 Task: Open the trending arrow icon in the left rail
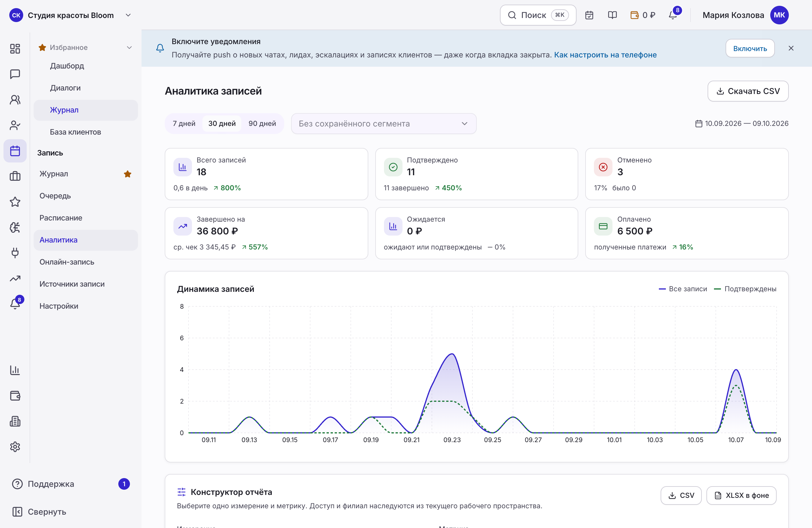click(x=15, y=279)
